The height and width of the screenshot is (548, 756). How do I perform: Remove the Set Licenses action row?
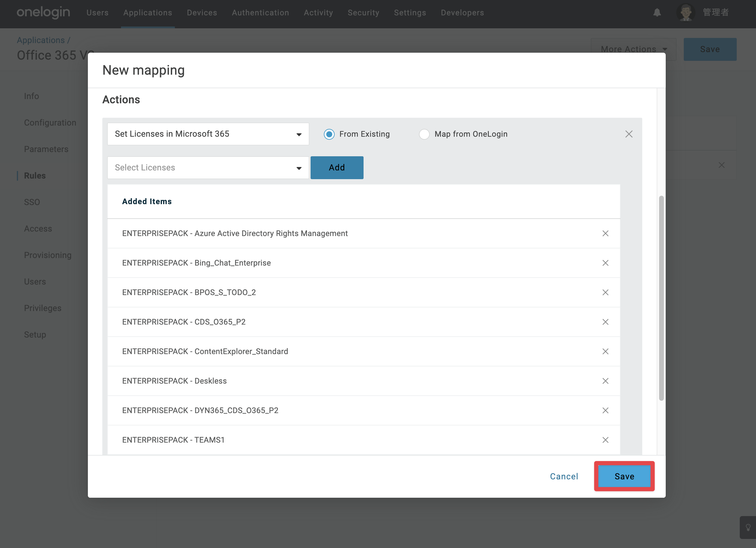tap(629, 134)
